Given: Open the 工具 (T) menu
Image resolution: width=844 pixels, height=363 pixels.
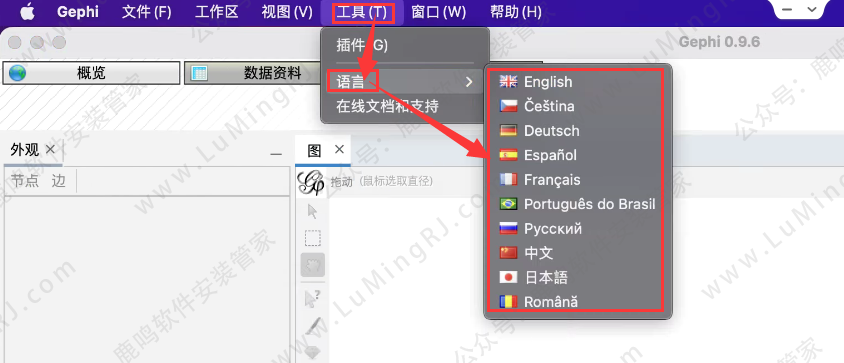Looking at the screenshot, I should coord(363,12).
